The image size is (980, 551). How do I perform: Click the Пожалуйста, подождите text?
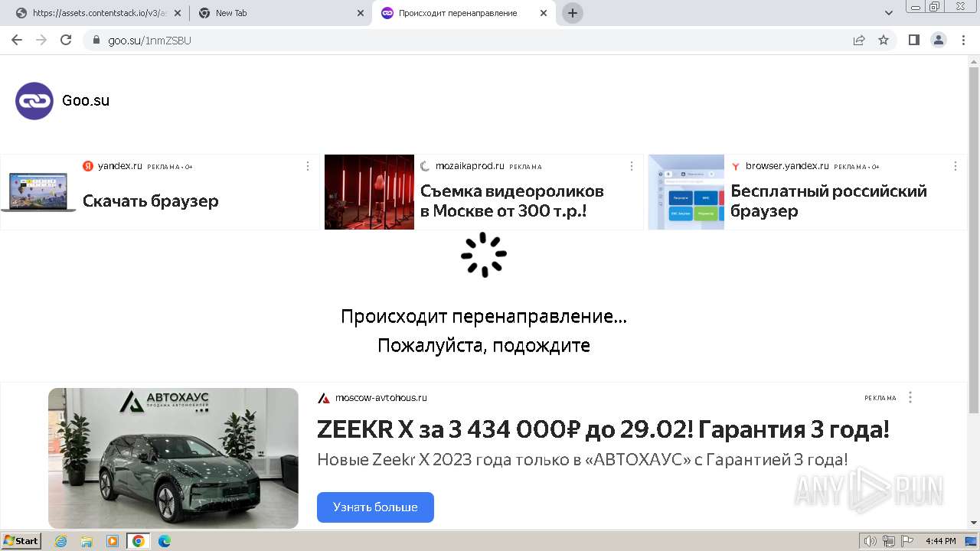(x=484, y=346)
